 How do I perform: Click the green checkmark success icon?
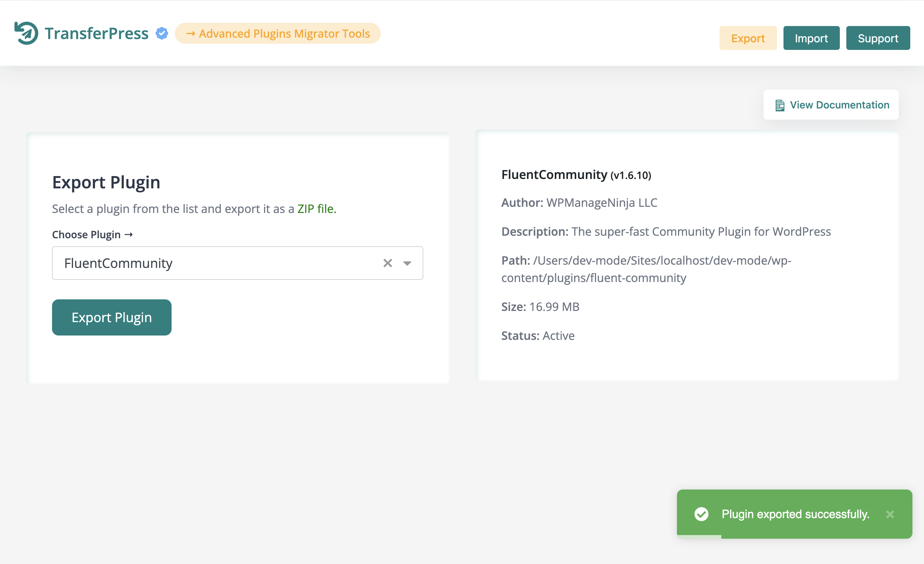click(701, 514)
